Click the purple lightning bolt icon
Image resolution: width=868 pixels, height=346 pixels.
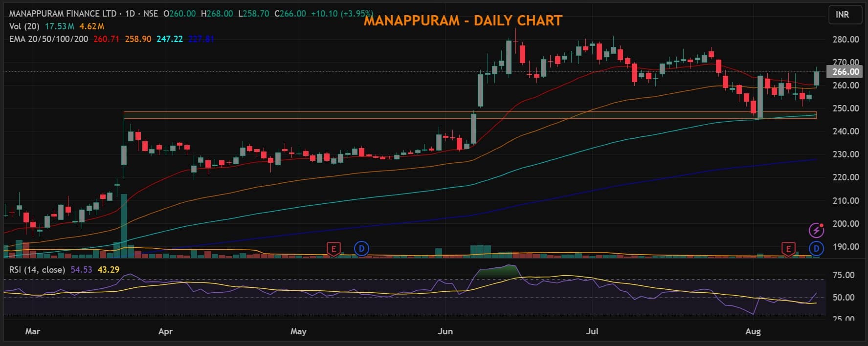(x=816, y=230)
